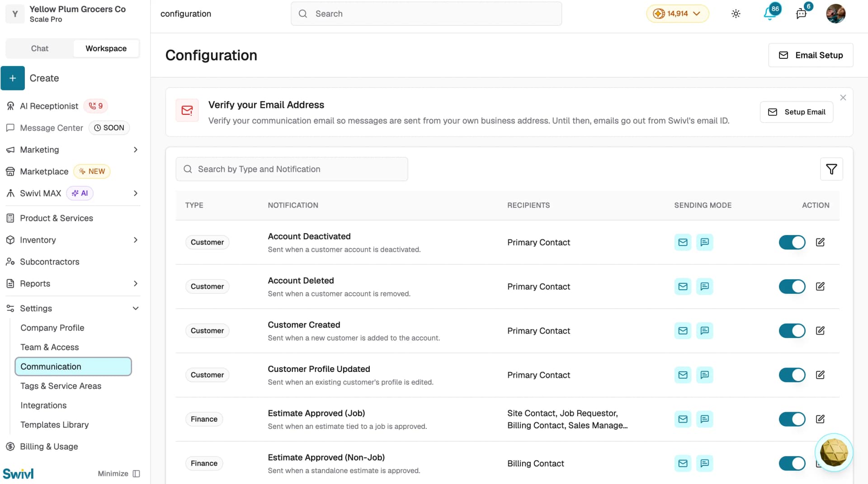868x484 pixels.
Task: Disable Account Deleted notification toggle
Action: coord(792,287)
